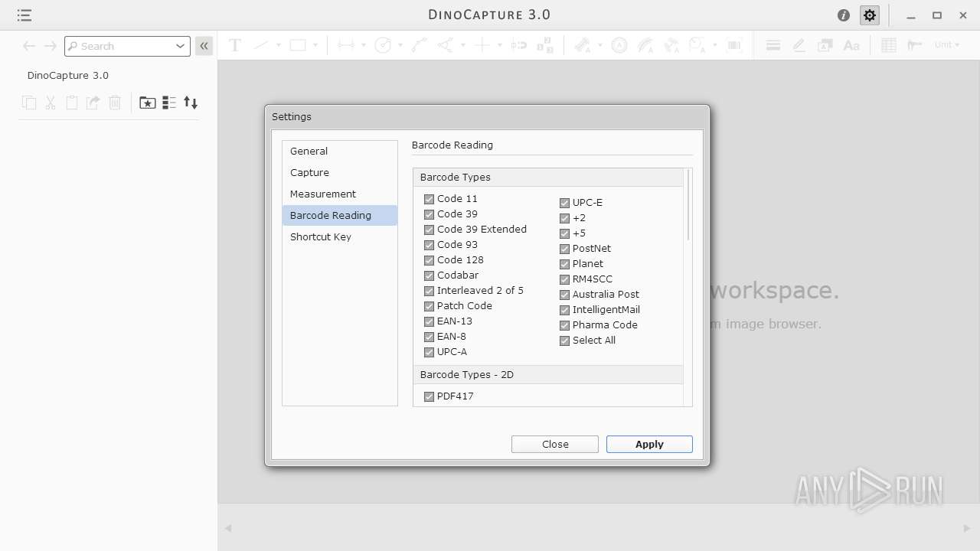Toggle Interleaved 2 of 5 checkbox
Image resolution: width=980 pixels, height=551 pixels.
[x=429, y=291]
